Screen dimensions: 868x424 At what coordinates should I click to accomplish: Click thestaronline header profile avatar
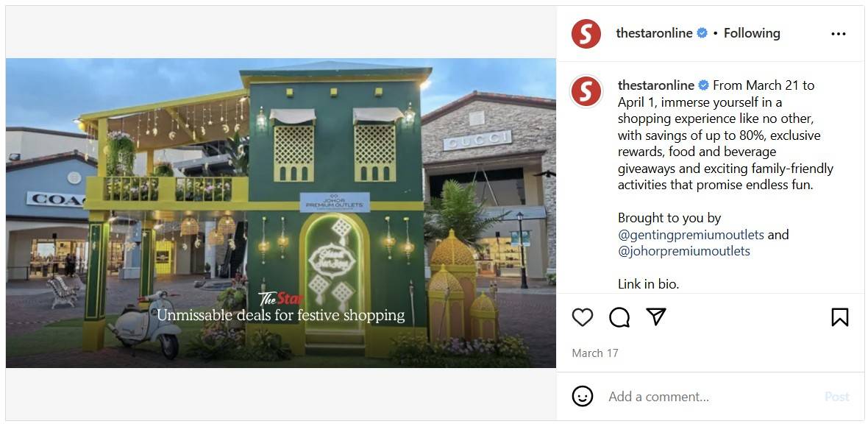pyautogui.click(x=586, y=34)
